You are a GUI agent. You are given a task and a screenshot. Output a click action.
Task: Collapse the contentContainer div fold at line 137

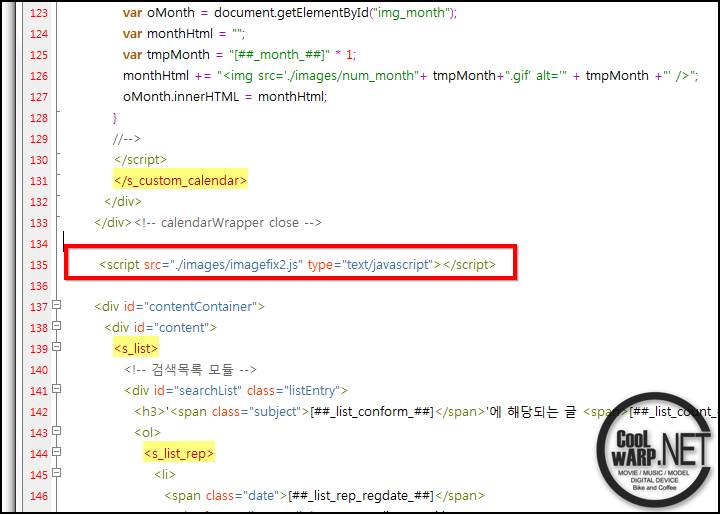(56, 305)
